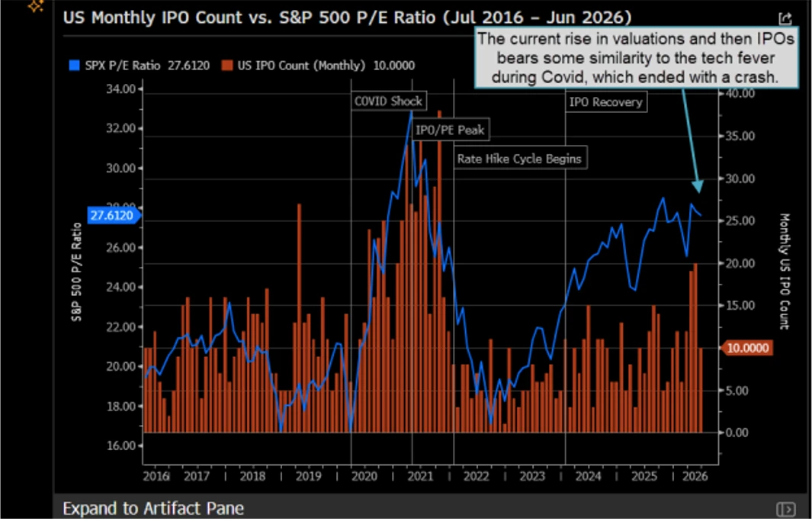
Task: Click the 0.00 tick on the IPO axis
Action: 737,433
